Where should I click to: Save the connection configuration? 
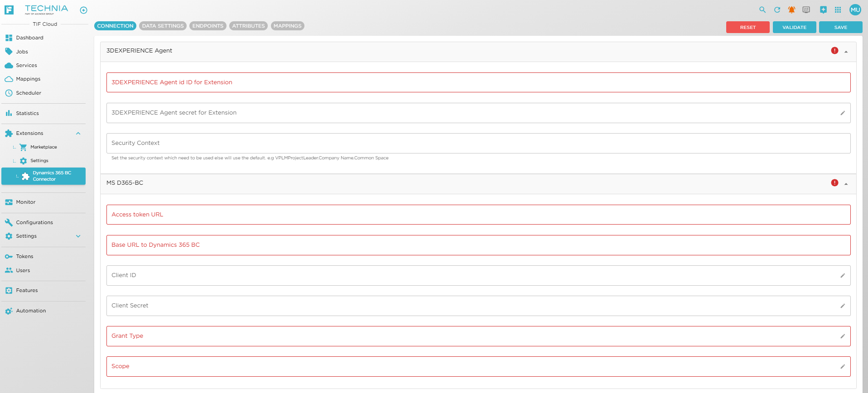840,28
